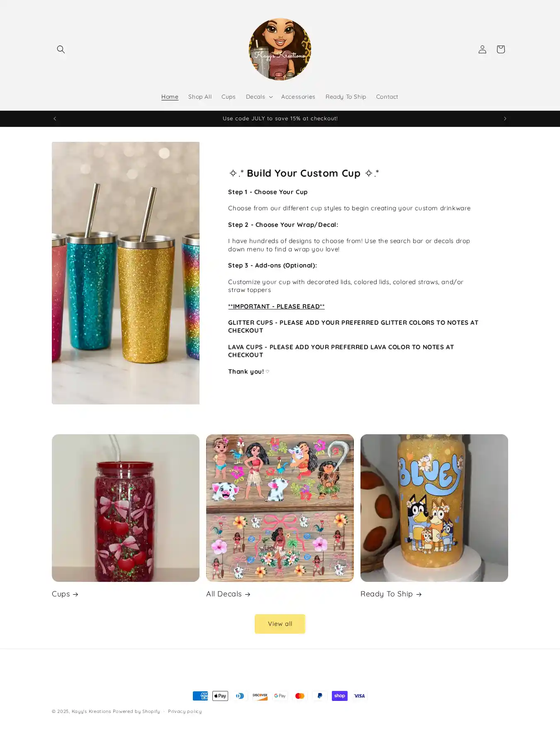
Task: Expand the Decals dropdown menu
Action: pyautogui.click(x=259, y=97)
